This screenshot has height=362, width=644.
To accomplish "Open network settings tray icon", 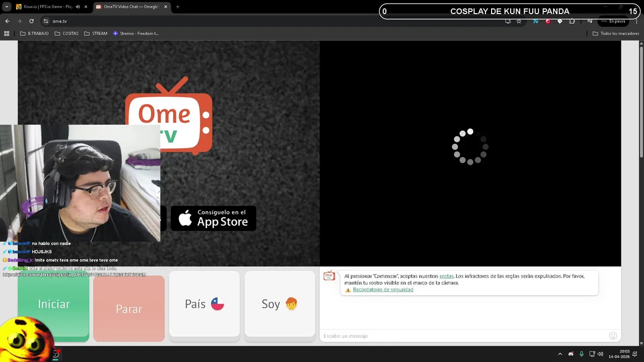I will click(x=592, y=354).
